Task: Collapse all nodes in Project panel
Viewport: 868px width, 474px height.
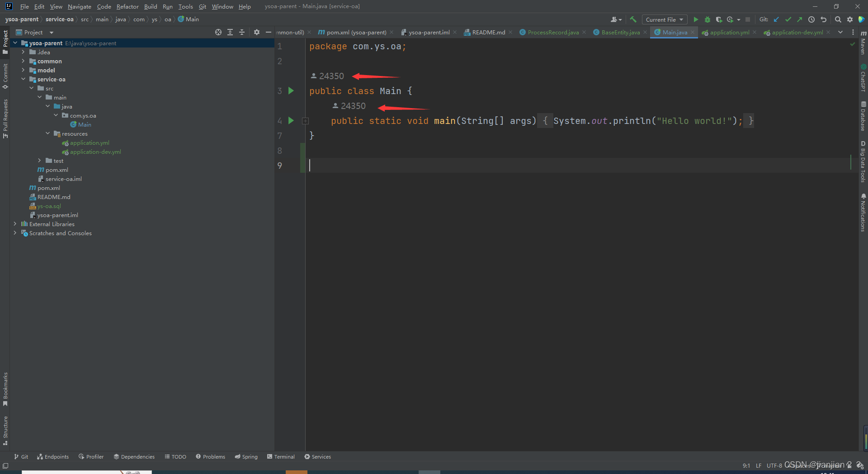Action: 242,32
